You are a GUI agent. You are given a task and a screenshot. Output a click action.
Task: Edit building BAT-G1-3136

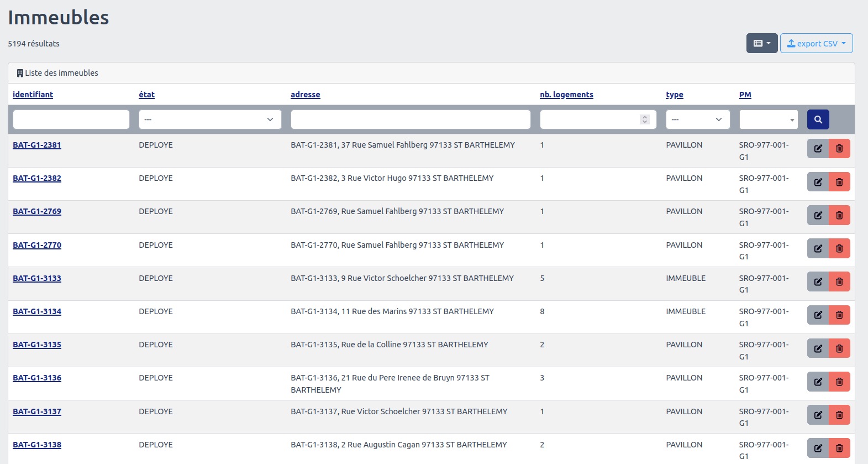[x=818, y=382]
